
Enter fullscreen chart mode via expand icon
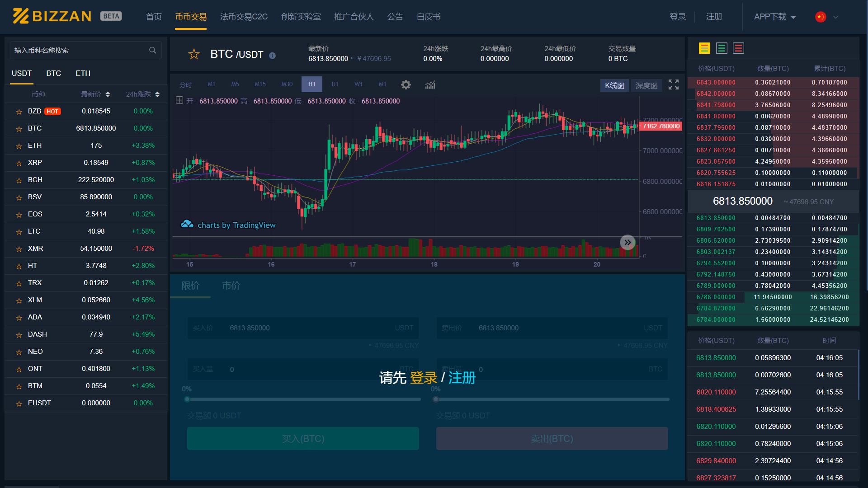pyautogui.click(x=673, y=84)
